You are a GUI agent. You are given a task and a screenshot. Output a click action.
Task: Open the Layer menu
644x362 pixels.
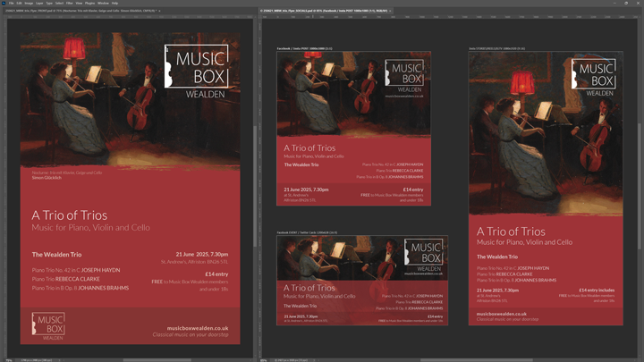[39, 3]
